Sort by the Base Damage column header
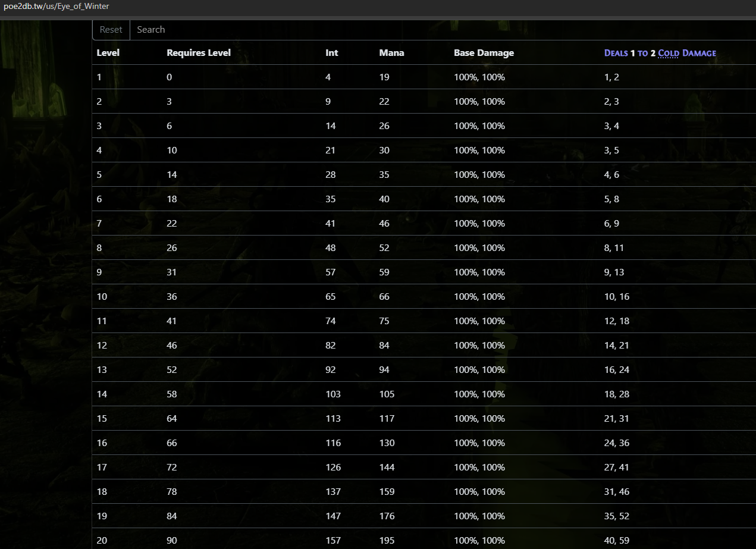Image resolution: width=756 pixels, height=549 pixels. click(x=484, y=53)
